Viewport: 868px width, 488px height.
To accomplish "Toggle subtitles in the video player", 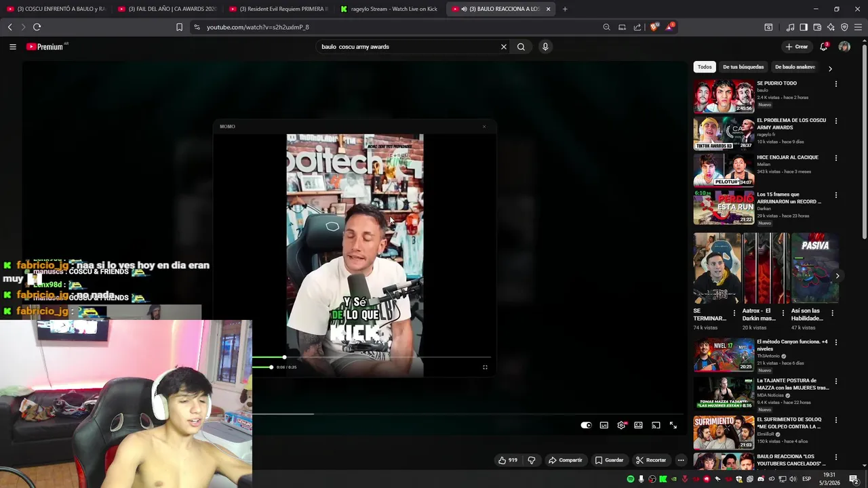I will (x=604, y=425).
